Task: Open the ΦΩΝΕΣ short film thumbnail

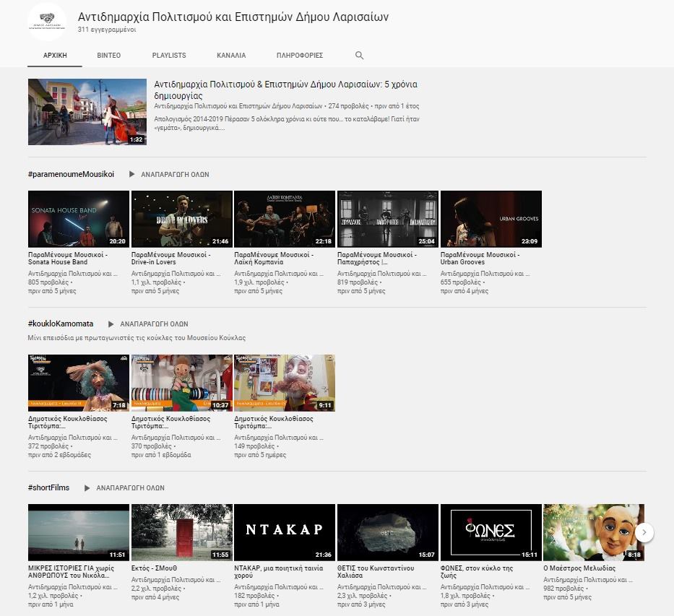Action: click(491, 532)
